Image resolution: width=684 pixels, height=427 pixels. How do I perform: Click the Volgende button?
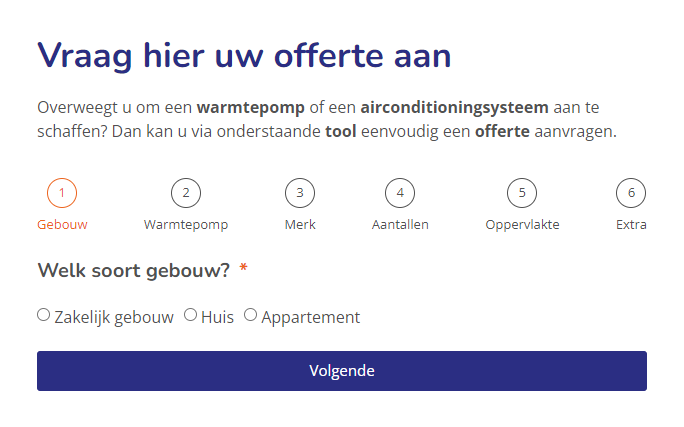pos(342,371)
